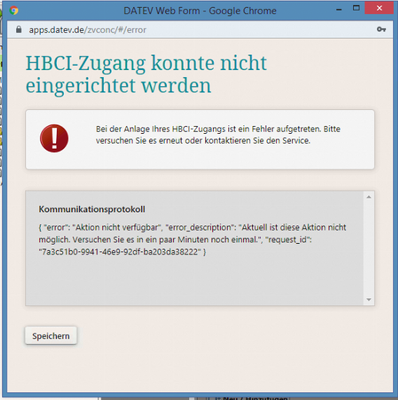Click the padlock site info icon
398x400 pixels.
pyautogui.click(x=19, y=30)
